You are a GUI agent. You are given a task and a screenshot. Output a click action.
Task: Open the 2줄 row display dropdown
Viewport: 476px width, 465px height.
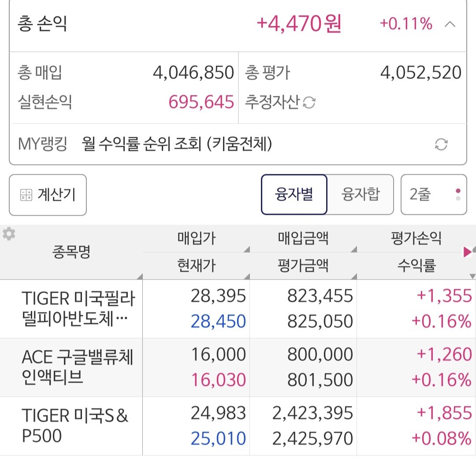click(433, 195)
